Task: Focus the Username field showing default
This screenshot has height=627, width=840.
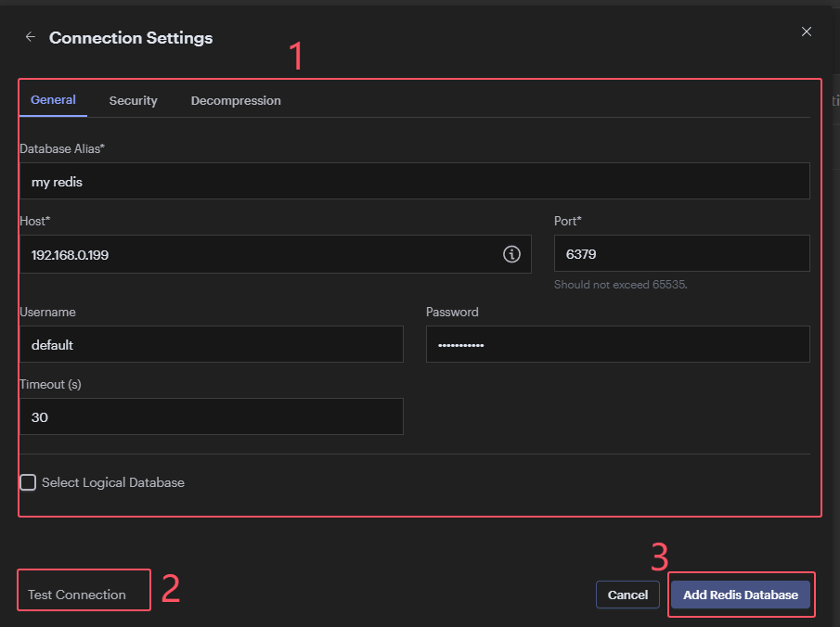Action: [212, 344]
